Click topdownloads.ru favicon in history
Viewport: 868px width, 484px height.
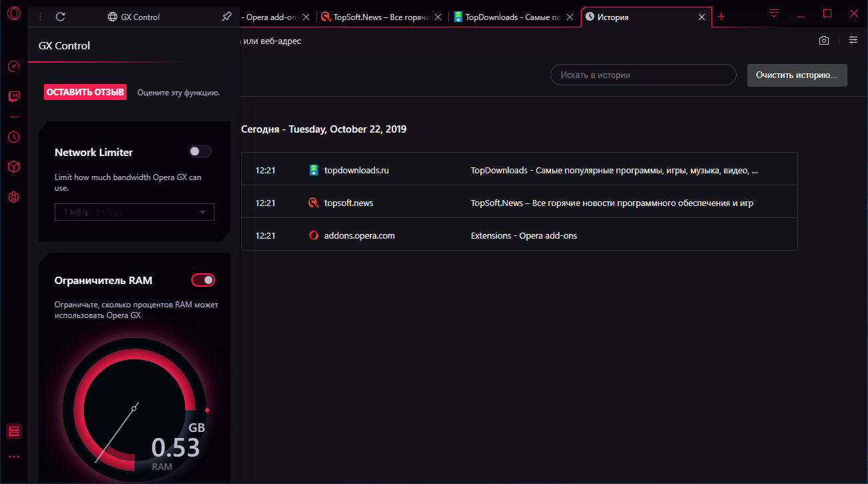[314, 170]
